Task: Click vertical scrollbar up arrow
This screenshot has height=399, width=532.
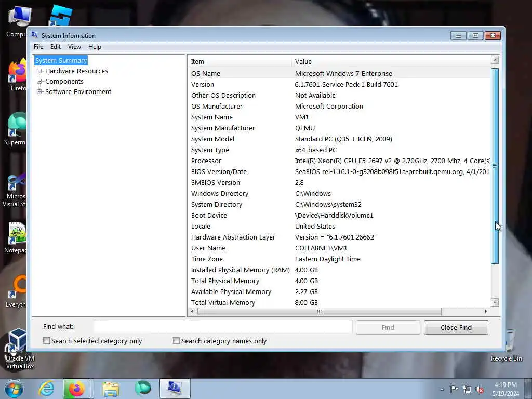Action: 495,60
